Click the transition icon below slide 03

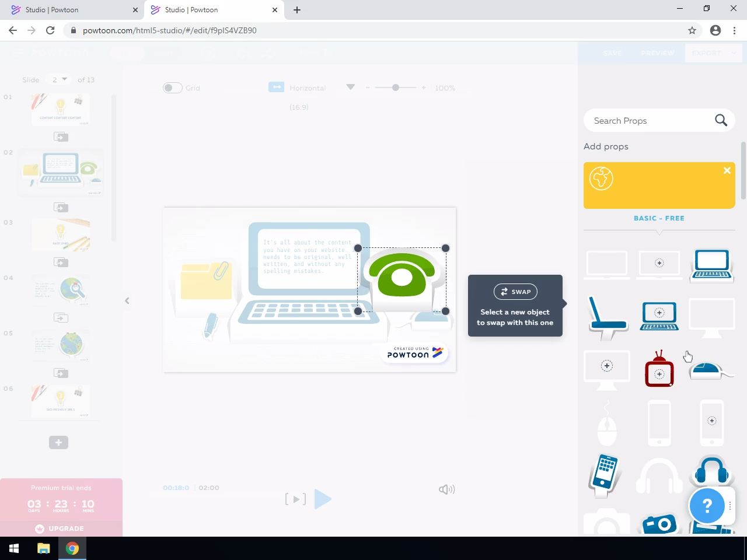[x=61, y=262]
